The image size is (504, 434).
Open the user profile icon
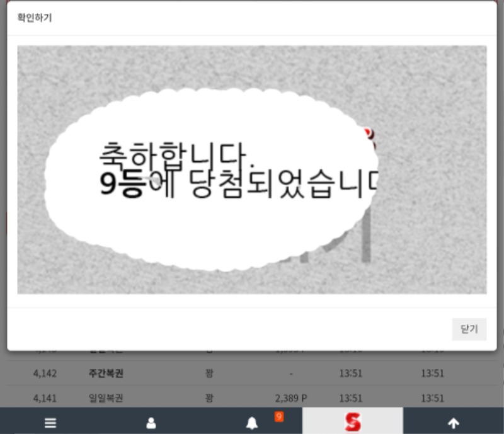[x=151, y=423]
